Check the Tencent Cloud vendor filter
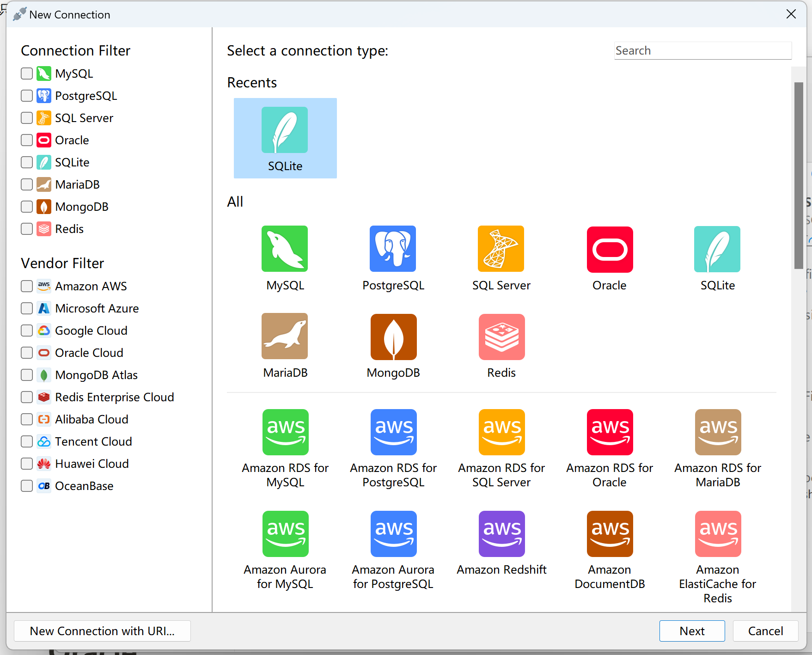Image resolution: width=812 pixels, height=655 pixels. click(27, 441)
